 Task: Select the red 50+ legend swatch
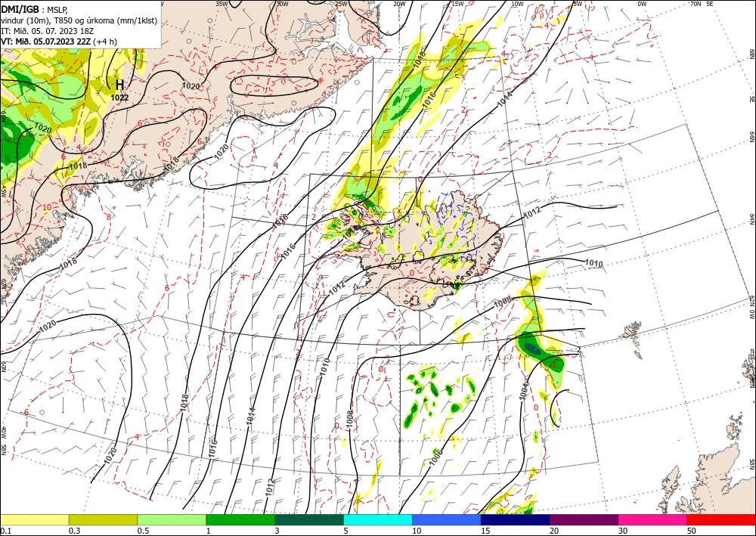[721, 519]
